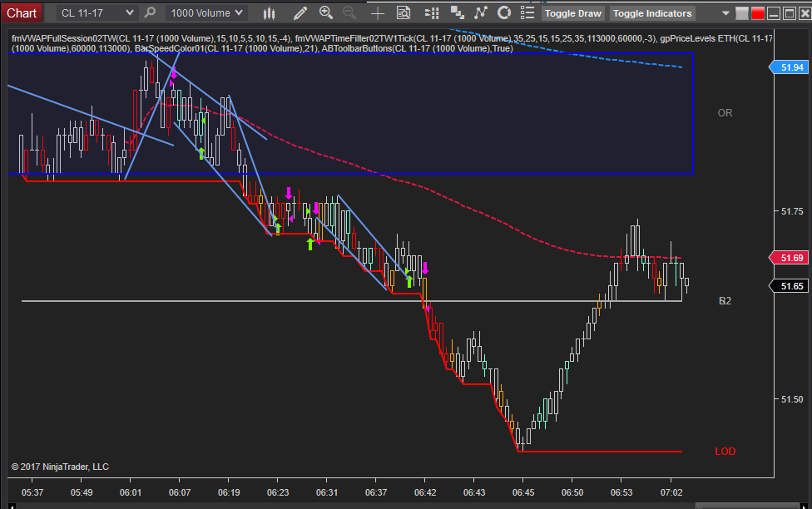This screenshot has width=812, height=509.
Task: Open the strategies circular icon
Action: 504,13
